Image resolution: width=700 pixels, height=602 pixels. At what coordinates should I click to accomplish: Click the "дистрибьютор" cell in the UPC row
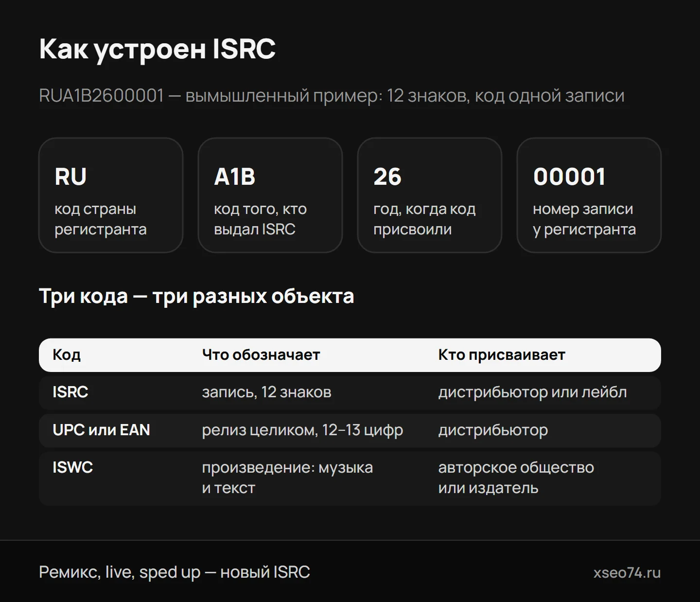[493, 430]
